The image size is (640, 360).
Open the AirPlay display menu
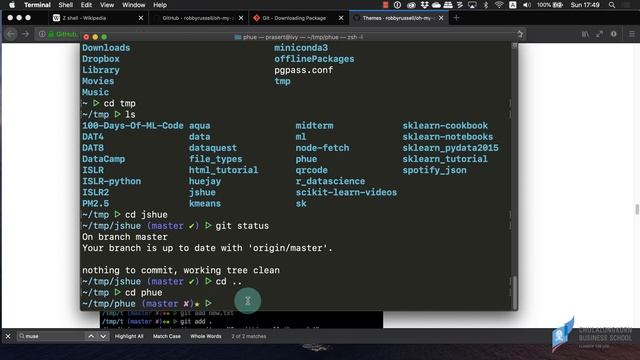click(472, 5)
